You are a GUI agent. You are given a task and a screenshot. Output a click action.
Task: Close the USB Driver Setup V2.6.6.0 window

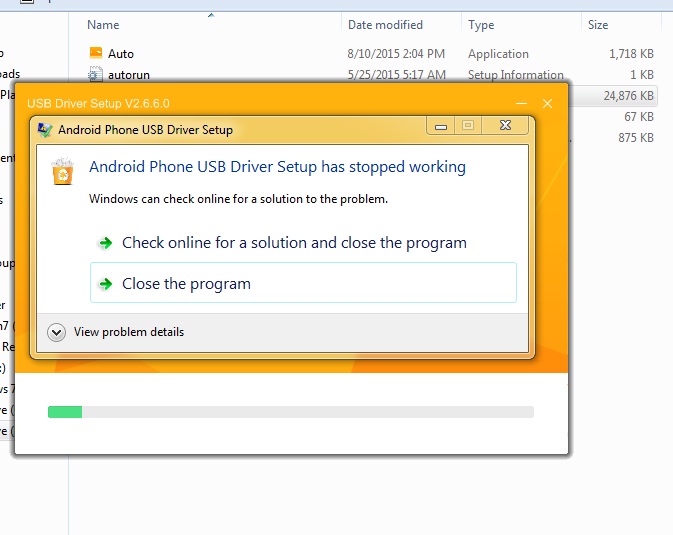[547, 103]
